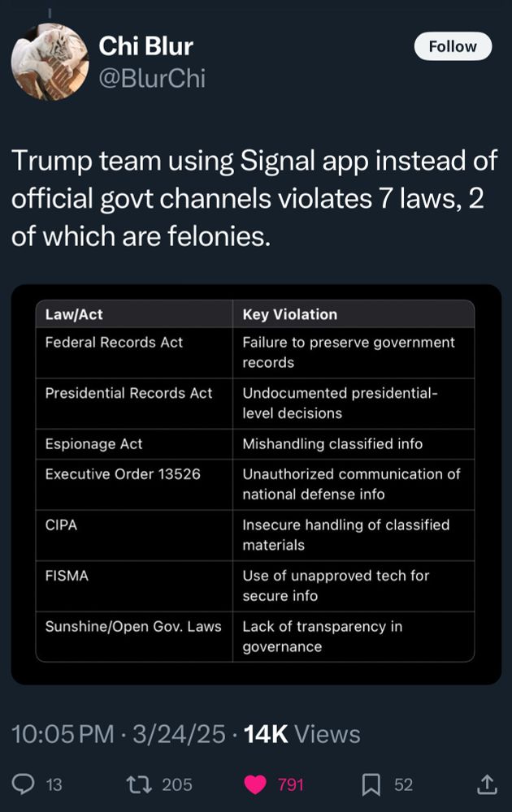The image size is (512, 812).
Task: Open the share upload icon
Action: coord(486,784)
